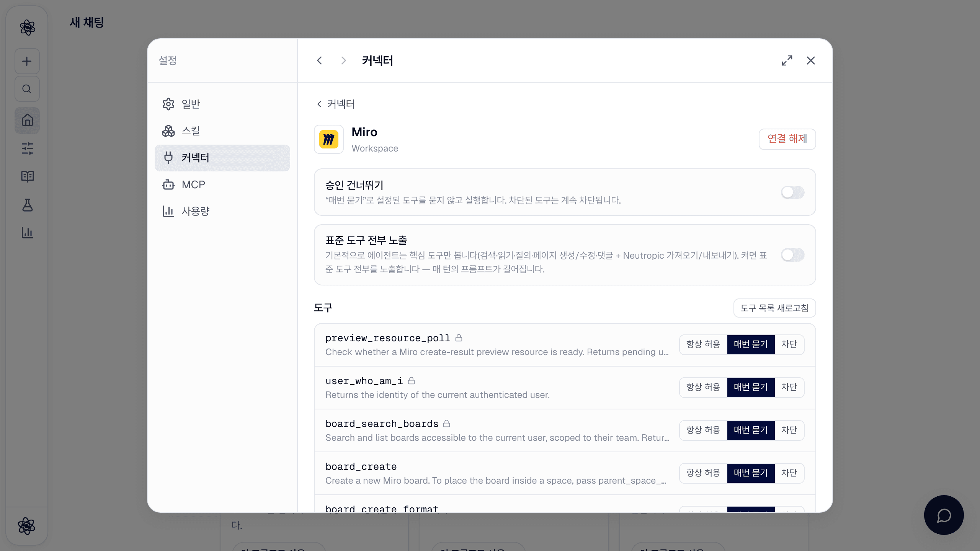Image resolution: width=980 pixels, height=551 pixels.
Task: Open the bar chart icon in left sidebar
Action: (x=27, y=233)
